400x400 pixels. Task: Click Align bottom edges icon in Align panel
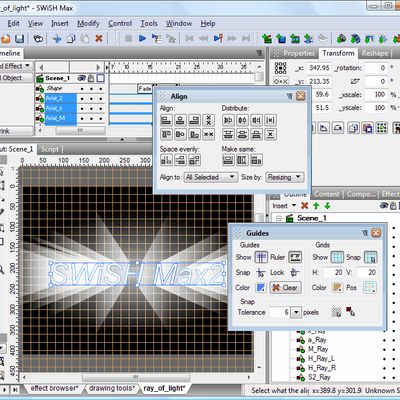(x=195, y=134)
